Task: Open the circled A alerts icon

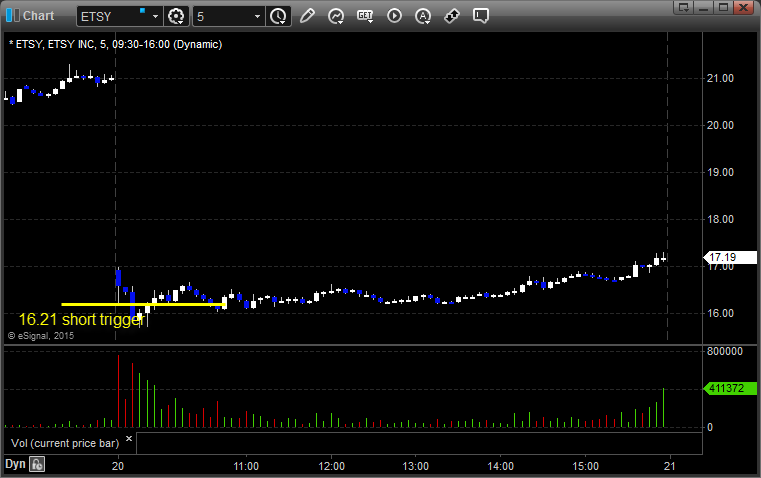Action: [x=423, y=16]
